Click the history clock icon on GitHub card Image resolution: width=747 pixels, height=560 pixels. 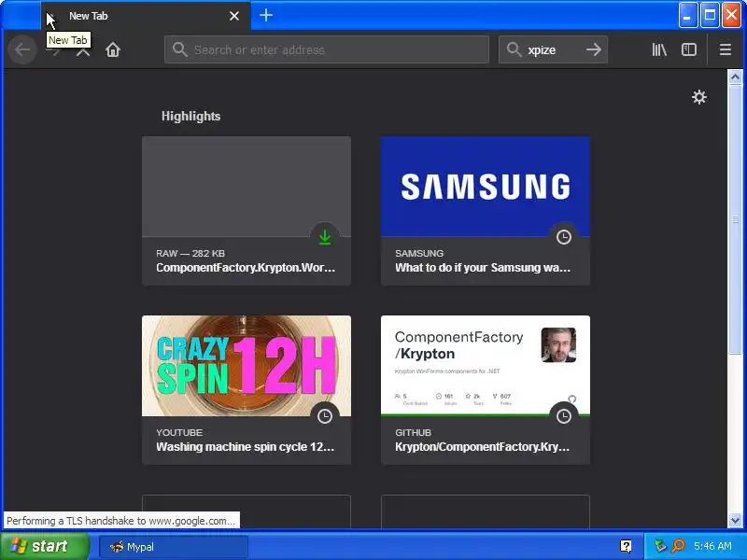click(x=564, y=416)
